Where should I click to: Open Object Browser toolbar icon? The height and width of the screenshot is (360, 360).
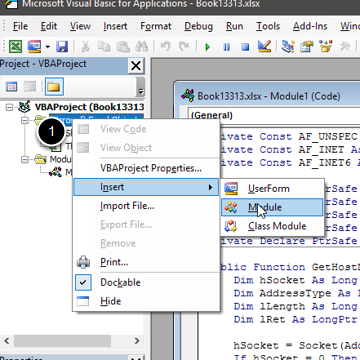click(326, 46)
